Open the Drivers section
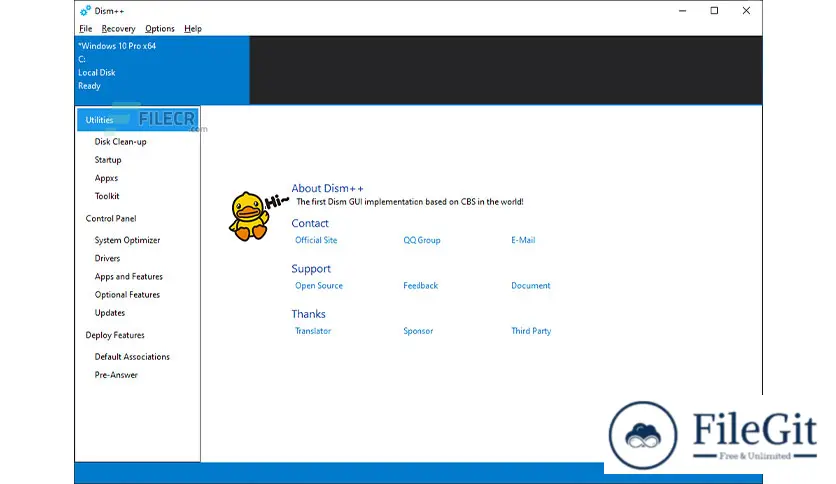Image resolution: width=836 pixels, height=484 pixels. point(107,259)
